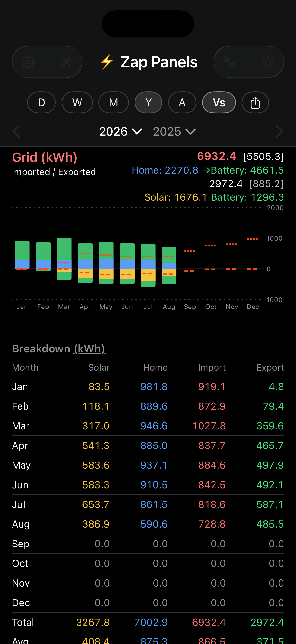The width and height of the screenshot is (296, 644).
Task: Tap grid import total 6932.4 header
Action: pos(216,156)
